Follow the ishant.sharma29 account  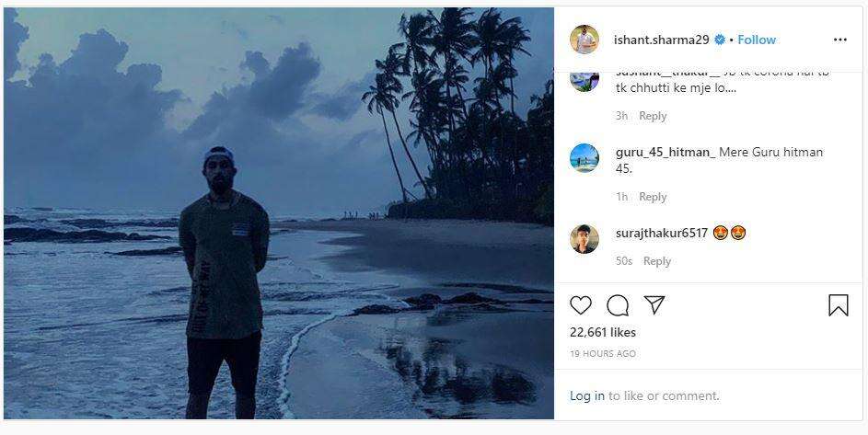pos(757,40)
